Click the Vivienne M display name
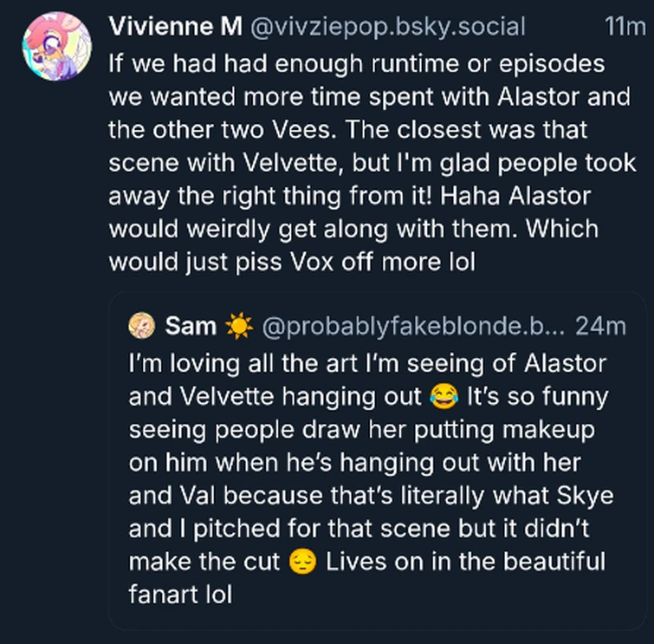654x644 pixels. coord(175,28)
